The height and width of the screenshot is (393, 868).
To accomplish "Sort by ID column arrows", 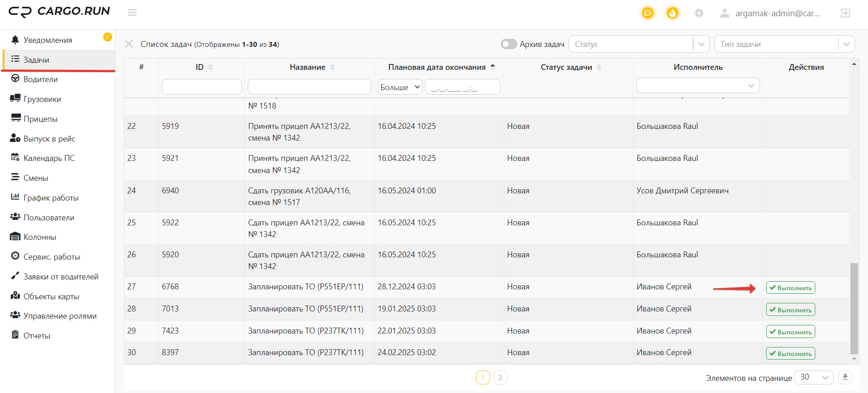I will (x=210, y=67).
